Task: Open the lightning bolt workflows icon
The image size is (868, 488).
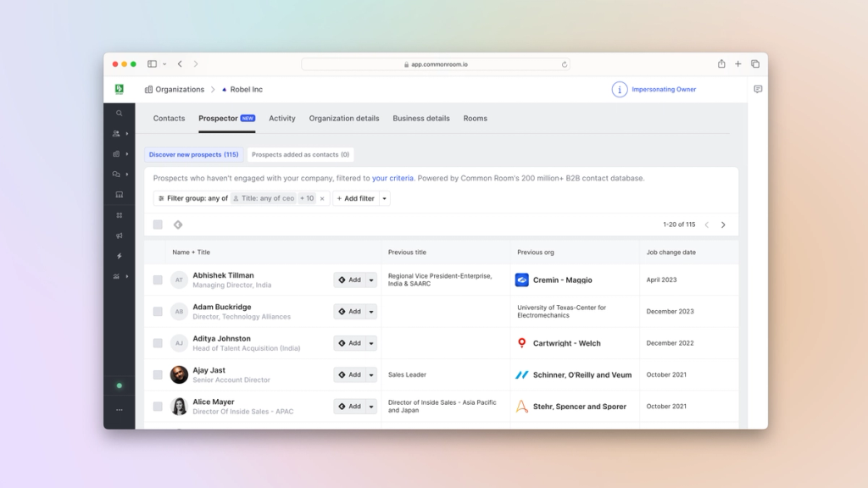Action: (119, 256)
